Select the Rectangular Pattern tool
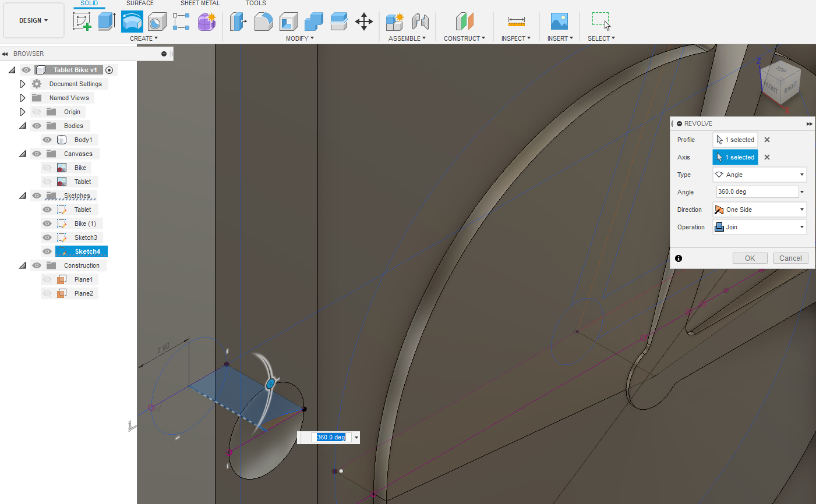 [x=181, y=22]
